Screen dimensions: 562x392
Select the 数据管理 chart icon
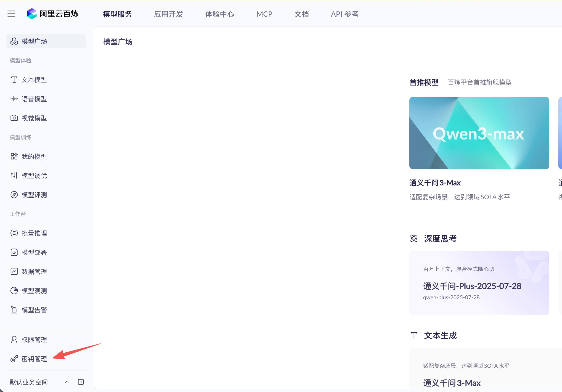pos(14,271)
